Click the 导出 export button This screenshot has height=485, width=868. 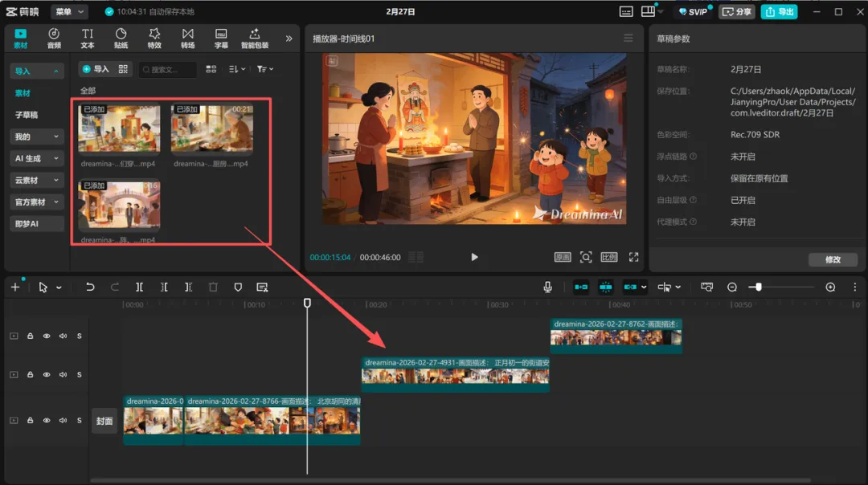(779, 11)
